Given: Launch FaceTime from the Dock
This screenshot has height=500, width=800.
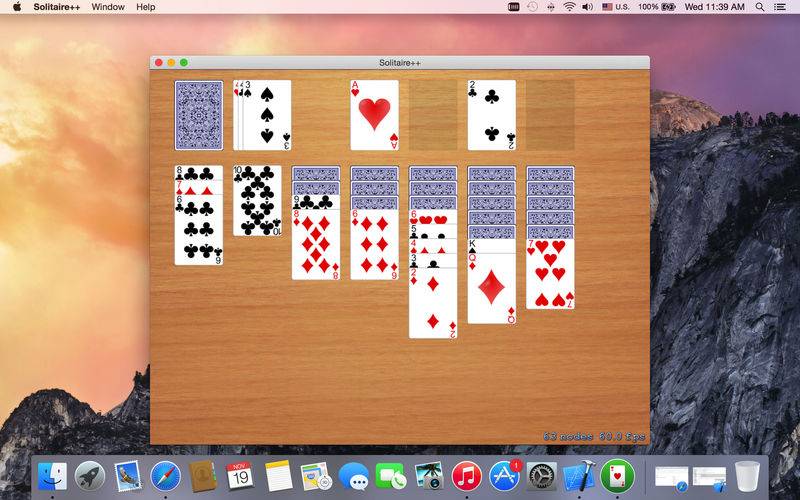Looking at the screenshot, I should click(x=391, y=477).
